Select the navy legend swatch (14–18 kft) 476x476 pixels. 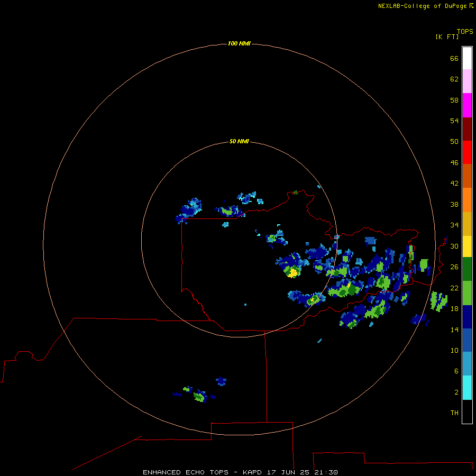coord(467,317)
